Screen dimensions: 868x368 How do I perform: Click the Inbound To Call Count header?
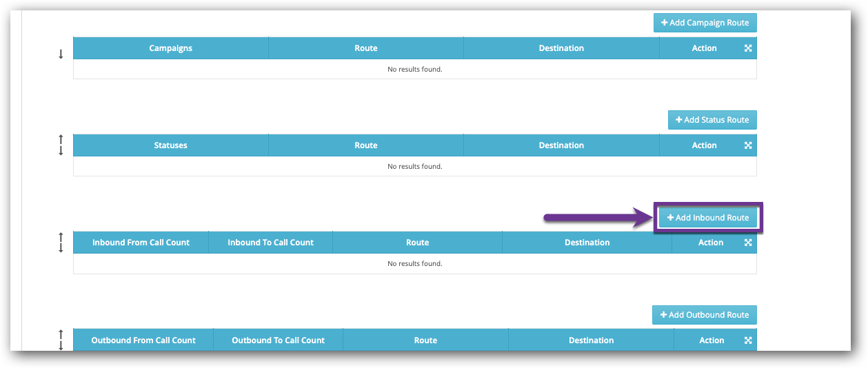point(270,243)
